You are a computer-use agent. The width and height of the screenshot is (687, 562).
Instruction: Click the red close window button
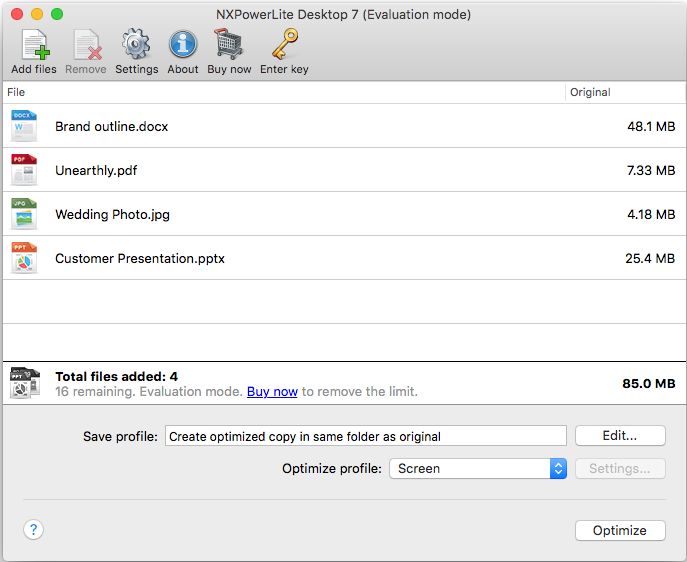(x=17, y=14)
